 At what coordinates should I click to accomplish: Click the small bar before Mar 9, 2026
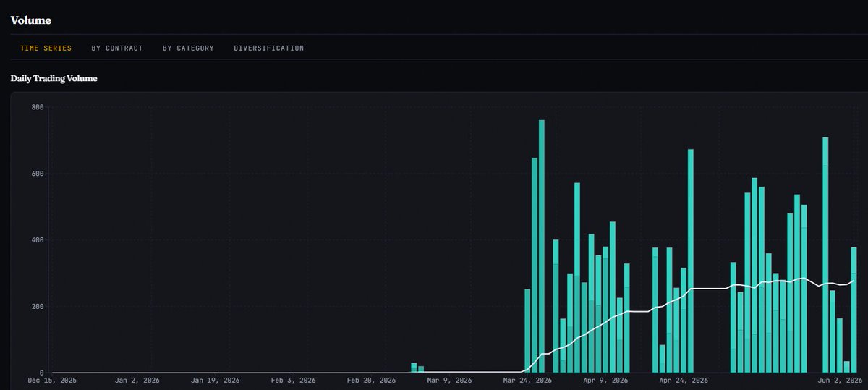414,368
